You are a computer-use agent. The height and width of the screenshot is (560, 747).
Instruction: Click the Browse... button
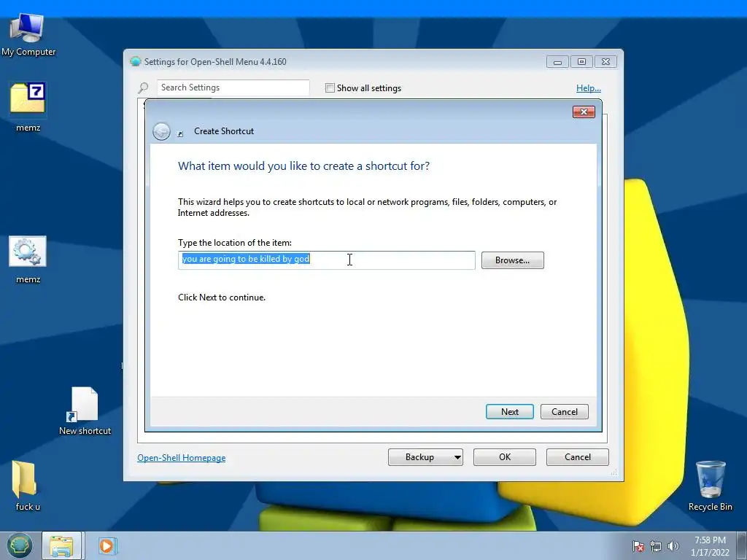[512, 260]
